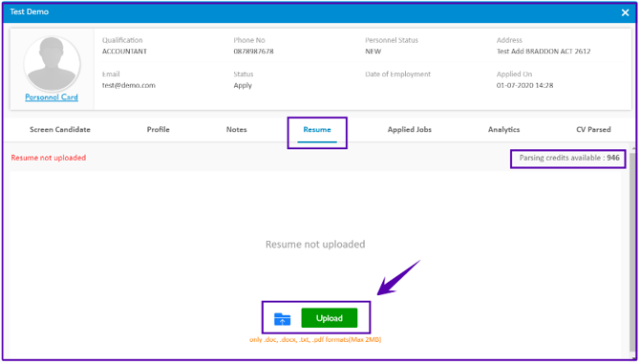Click the email test@demo.com
Viewport: 640px width, 364px height.
pyautogui.click(x=129, y=85)
